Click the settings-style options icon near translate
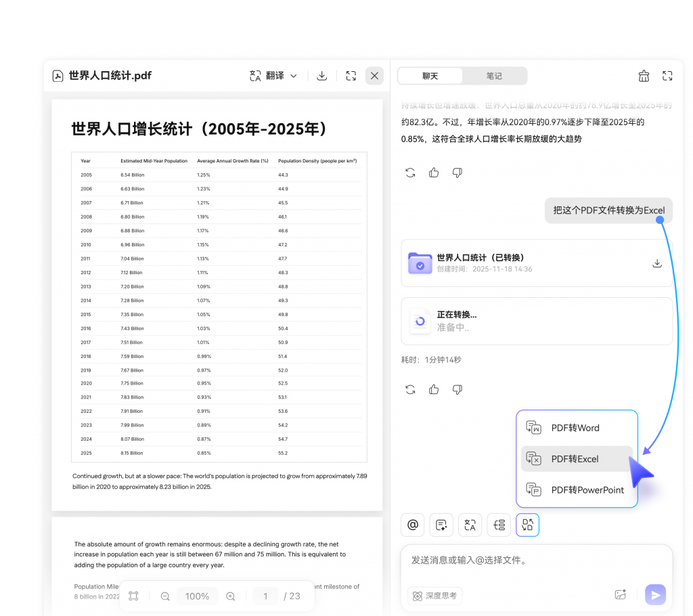 (499, 525)
